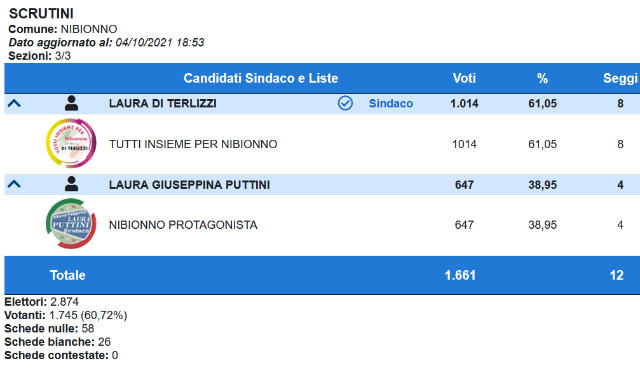This screenshot has width=640, height=382.
Task: Click the 1.014 votes for Di Terlizzi
Action: tap(464, 103)
